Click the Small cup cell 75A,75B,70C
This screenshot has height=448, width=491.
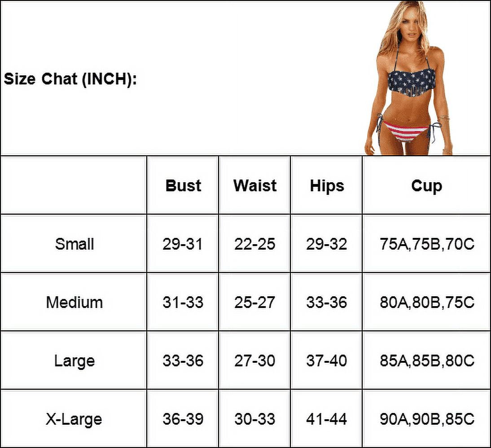tap(426, 244)
